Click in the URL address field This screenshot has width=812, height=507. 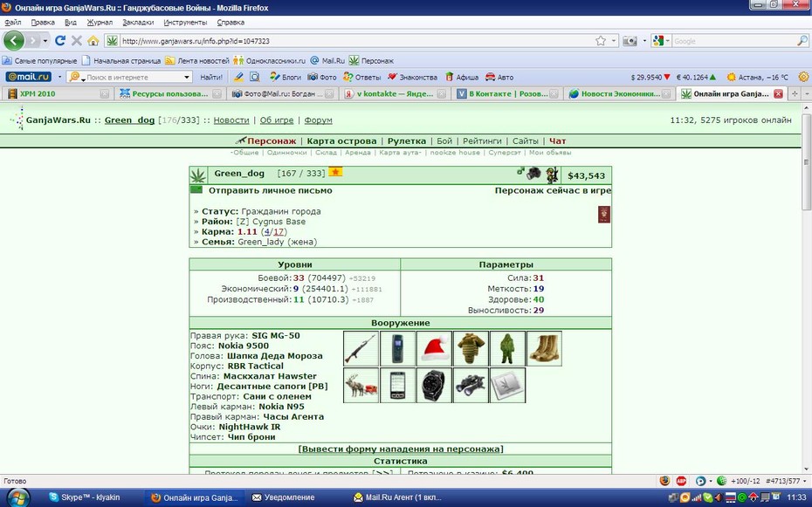click(357, 41)
